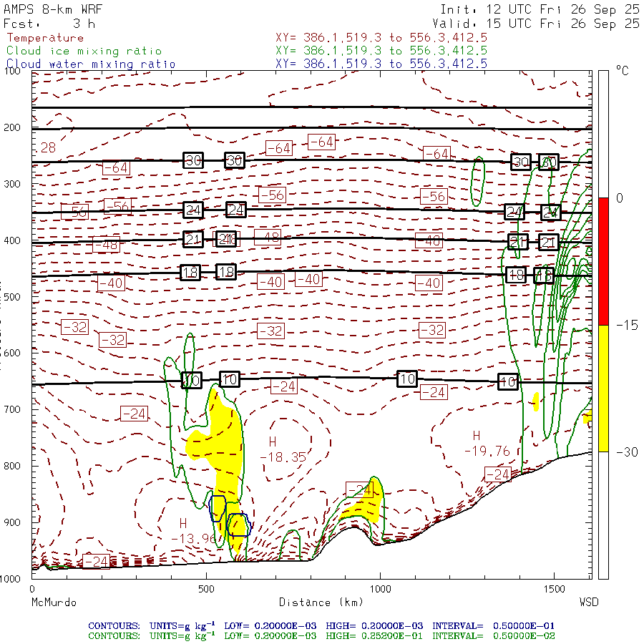Click the blue XY coordinates line
Screen dimensions: 644x644
(381, 64)
